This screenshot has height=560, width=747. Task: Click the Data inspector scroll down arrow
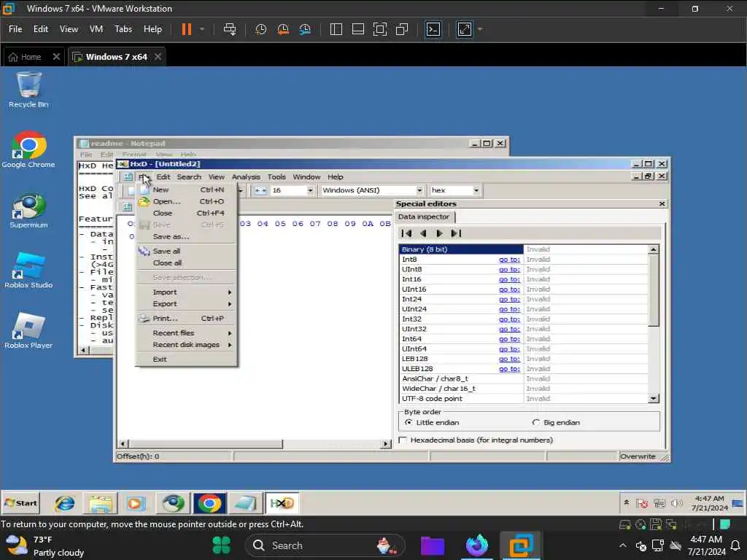click(x=653, y=399)
